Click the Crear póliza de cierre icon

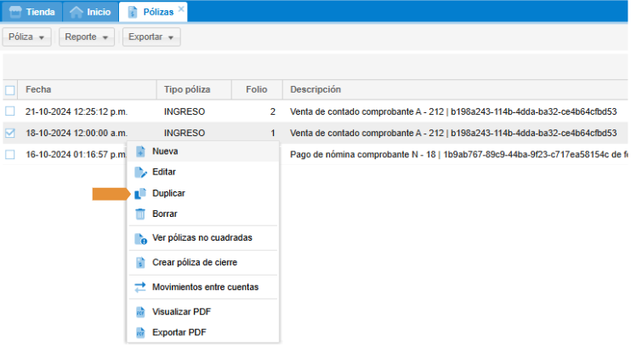pyautogui.click(x=141, y=263)
